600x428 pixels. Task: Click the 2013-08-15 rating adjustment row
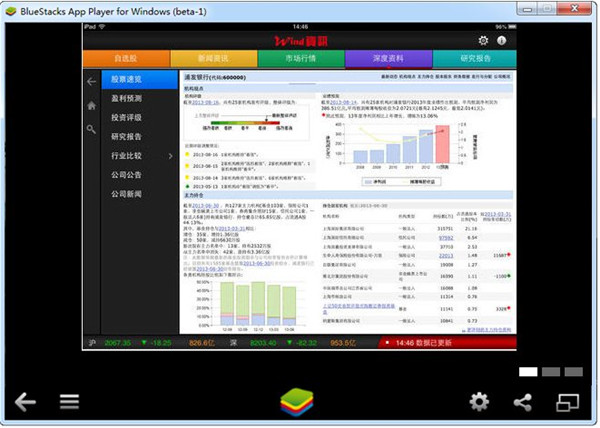coord(250,166)
